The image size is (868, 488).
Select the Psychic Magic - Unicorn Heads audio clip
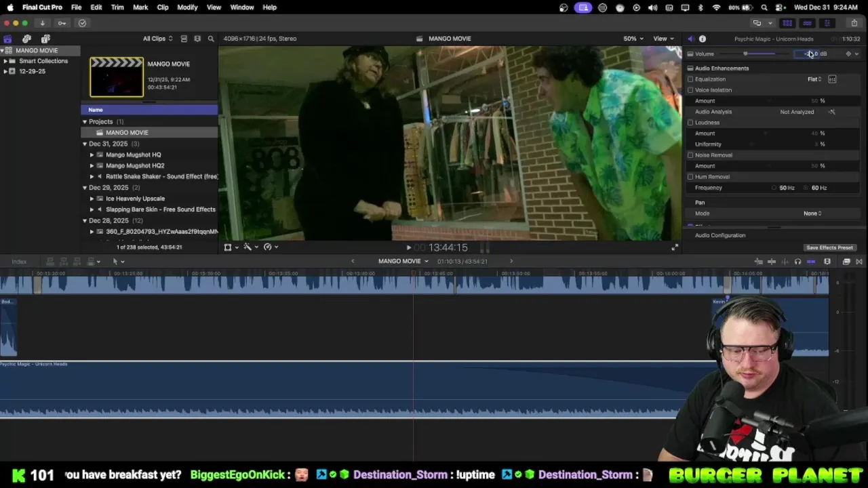(339, 390)
